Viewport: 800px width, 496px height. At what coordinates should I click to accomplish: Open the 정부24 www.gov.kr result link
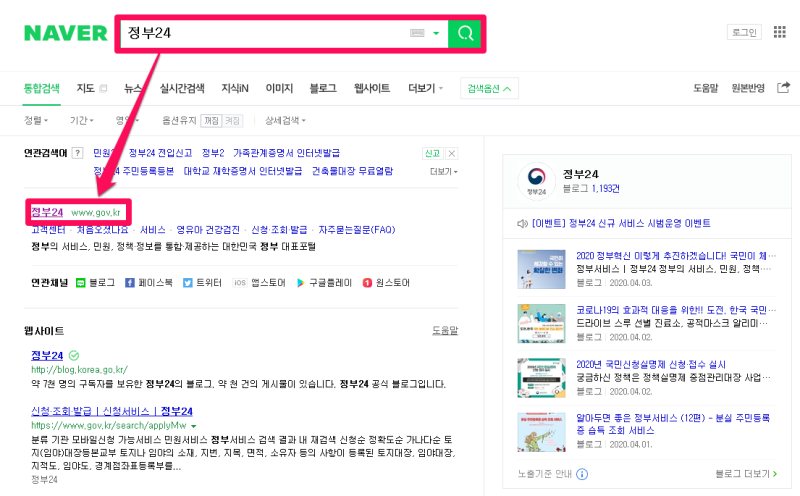click(x=76, y=212)
